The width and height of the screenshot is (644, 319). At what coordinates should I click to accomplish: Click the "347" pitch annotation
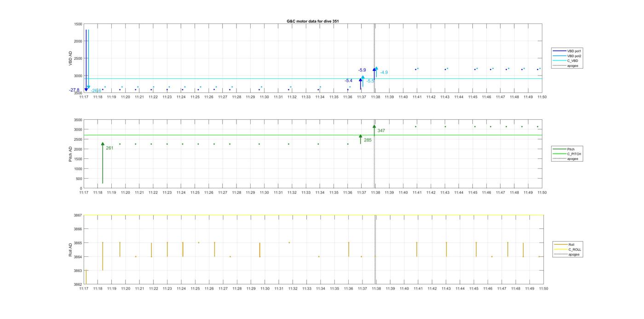click(381, 131)
